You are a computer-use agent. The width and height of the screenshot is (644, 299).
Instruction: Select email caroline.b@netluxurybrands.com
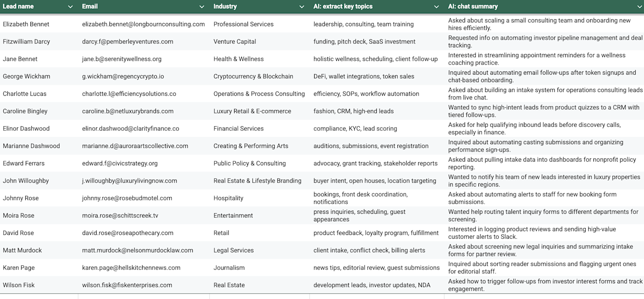pos(128,111)
